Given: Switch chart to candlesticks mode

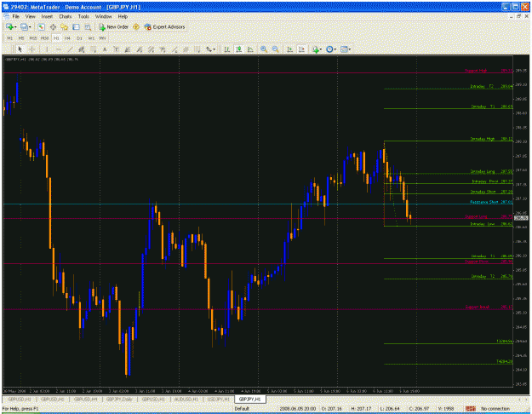Looking at the screenshot, I should [239, 49].
